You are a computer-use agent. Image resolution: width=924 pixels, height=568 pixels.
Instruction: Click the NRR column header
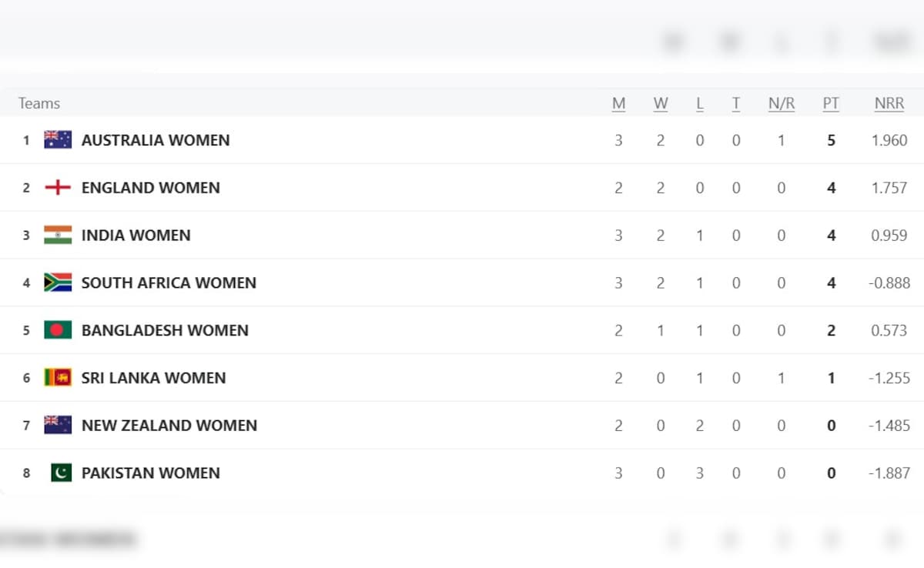pyautogui.click(x=889, y=103)
